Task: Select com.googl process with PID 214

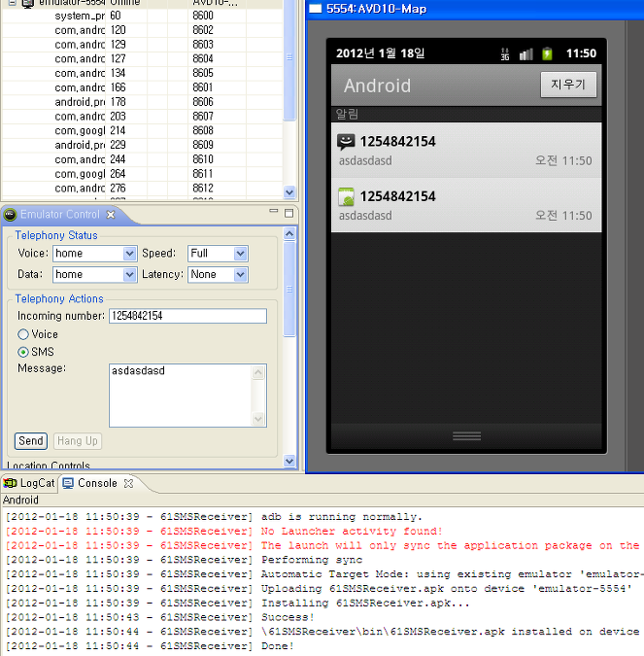Action: tap(142, 130)
